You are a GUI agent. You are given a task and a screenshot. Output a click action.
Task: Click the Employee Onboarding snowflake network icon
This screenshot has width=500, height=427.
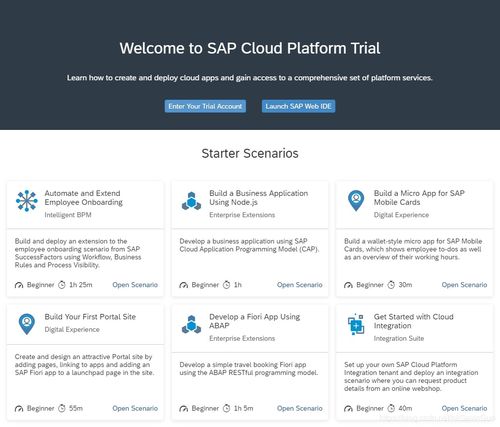tap(27, 201)
